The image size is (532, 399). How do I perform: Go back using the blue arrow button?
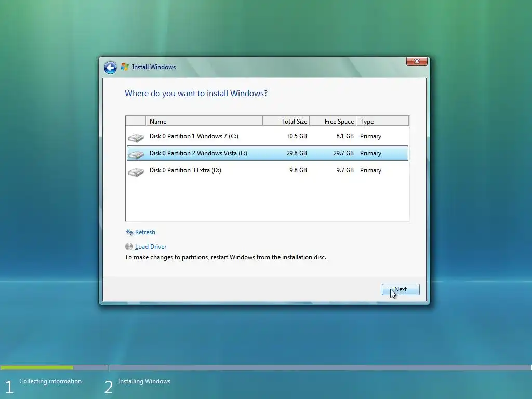pos(110,68)
